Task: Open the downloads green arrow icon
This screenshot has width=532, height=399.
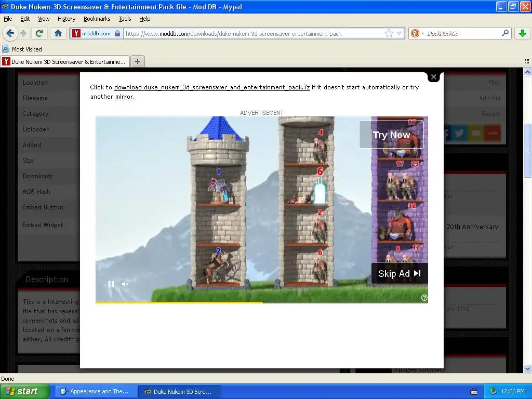Action: (523, 33)
